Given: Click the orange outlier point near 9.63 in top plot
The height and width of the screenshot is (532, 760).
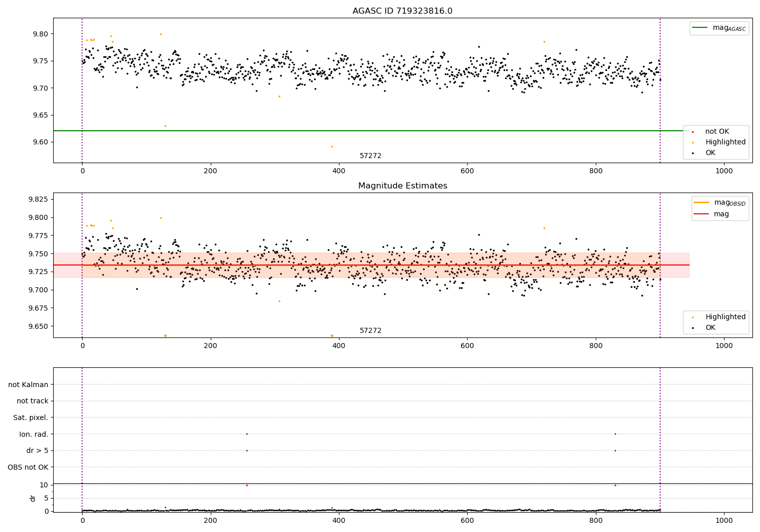Looking at the screenshot, I should click(165, 126).
